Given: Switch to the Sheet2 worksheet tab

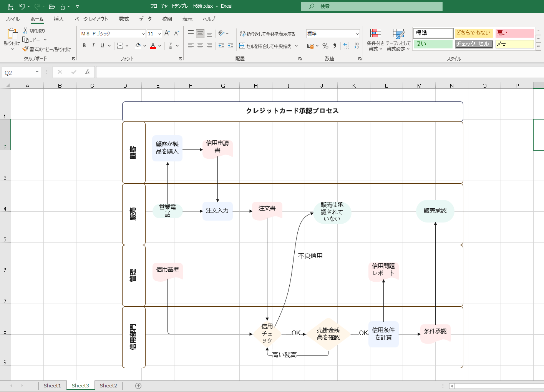Looking at the screenshot, I should tap(108, 386).
